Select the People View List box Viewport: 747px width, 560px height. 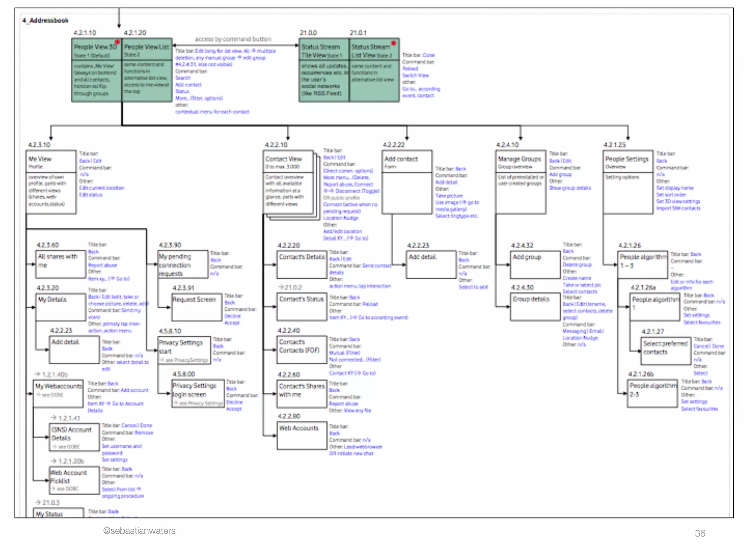point(147,70)
